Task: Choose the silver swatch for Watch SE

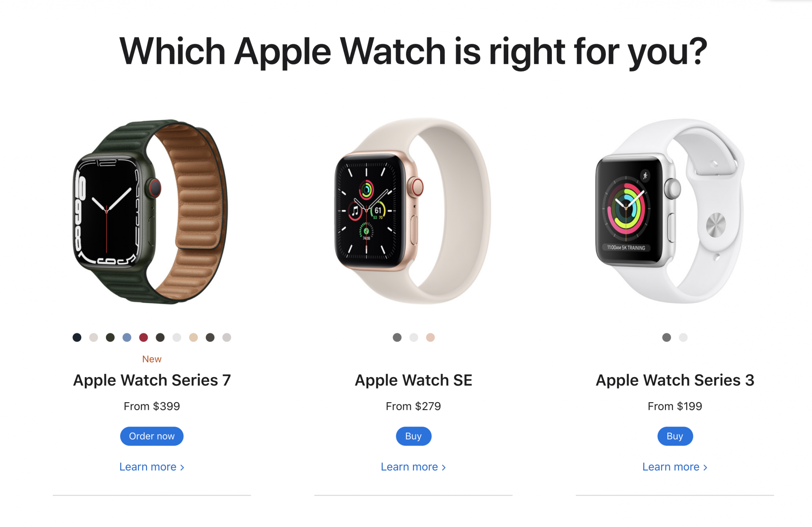Action: (x=414, y=337)
